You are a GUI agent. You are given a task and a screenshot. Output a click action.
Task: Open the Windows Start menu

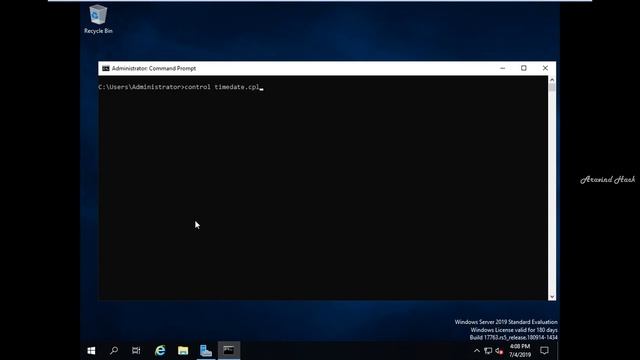pyautogui.click(x=91, y=351)
